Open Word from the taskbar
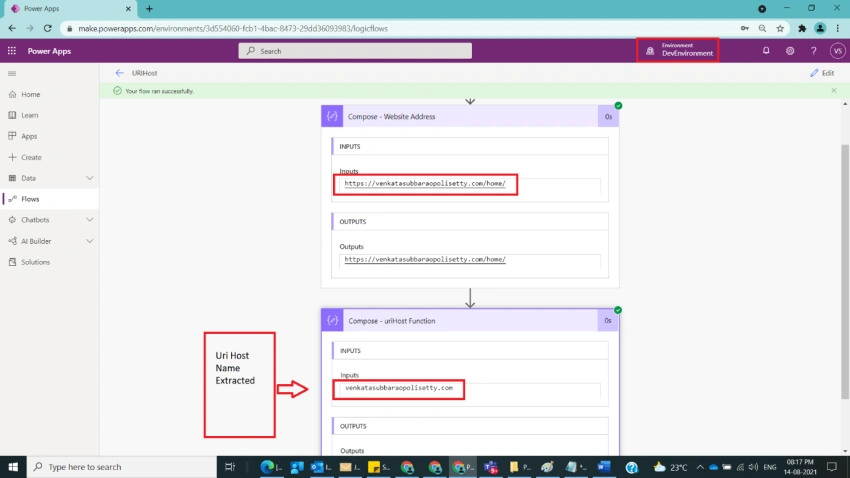 point(604,467)
